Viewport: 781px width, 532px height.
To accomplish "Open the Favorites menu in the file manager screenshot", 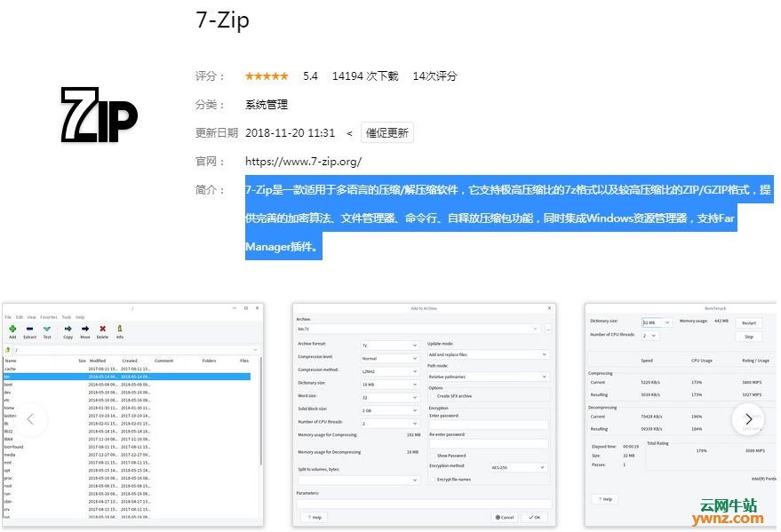I will pyautogui.click(x=49, y=317).
